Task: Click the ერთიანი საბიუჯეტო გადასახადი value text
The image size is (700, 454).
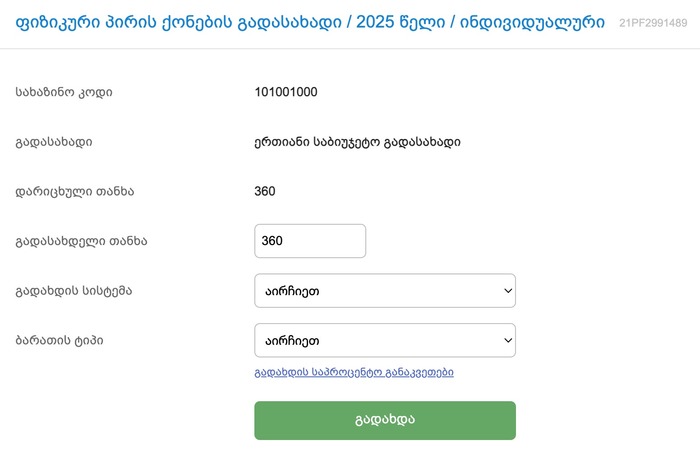Action: point(357,142)
